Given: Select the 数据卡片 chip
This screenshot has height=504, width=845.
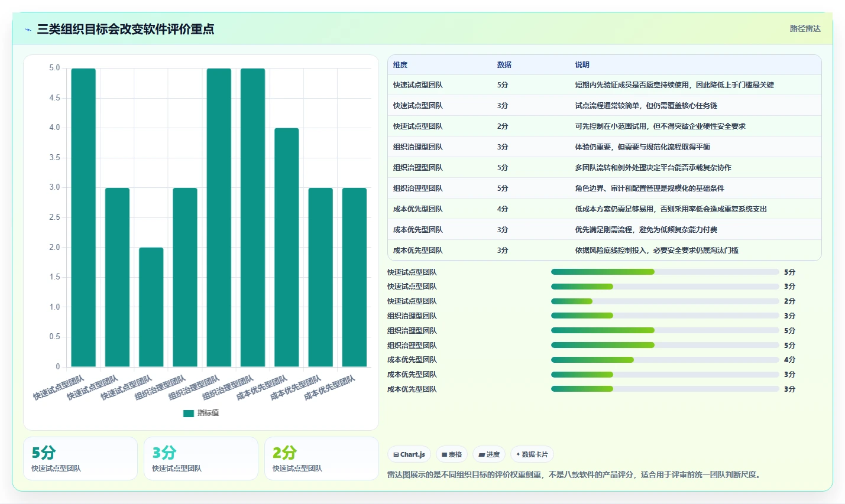Looking at the screenshot, I should coord(532,454).
